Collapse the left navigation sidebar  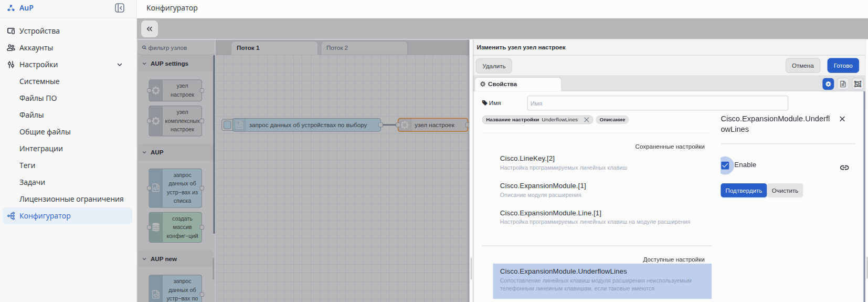[x=120, y=8]
